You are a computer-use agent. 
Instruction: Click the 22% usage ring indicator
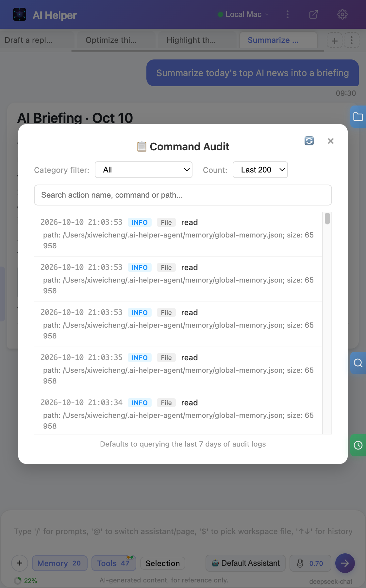[x=18, y=580]
